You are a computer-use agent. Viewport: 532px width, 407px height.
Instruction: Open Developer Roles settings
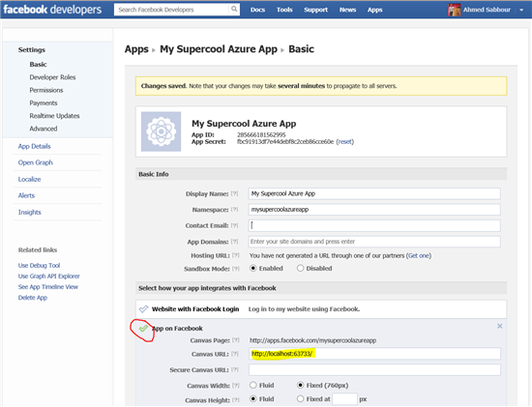tap(52, 77)
